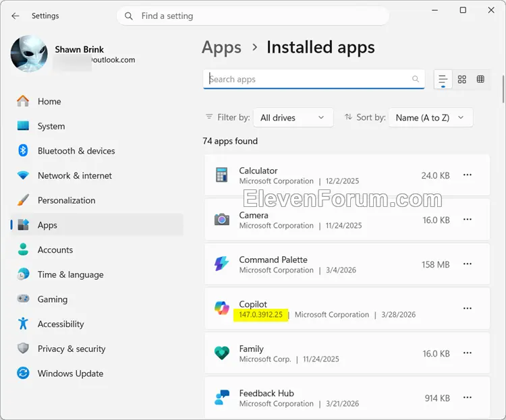Click the Copilot app icon
Screen dimensions: 506x420
point(222,307)
